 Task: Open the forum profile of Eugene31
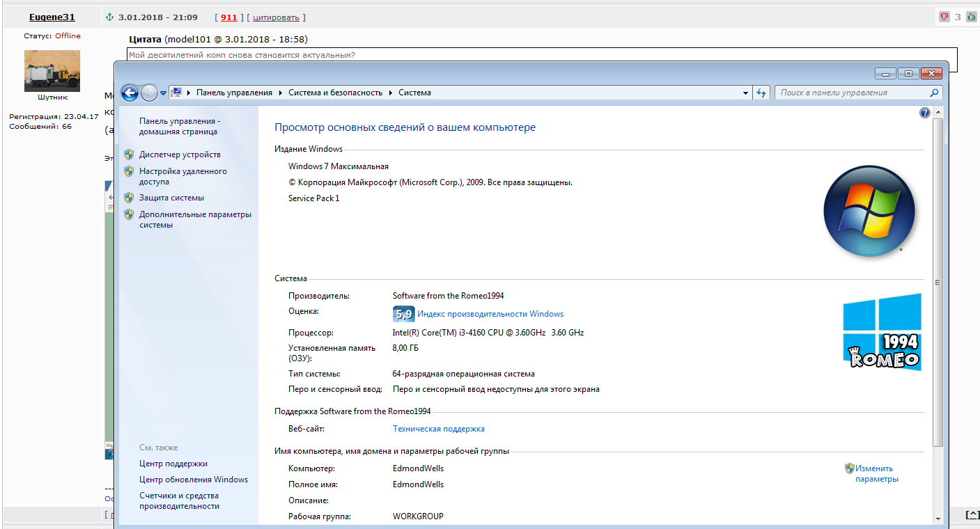click(x=52, y=17)
